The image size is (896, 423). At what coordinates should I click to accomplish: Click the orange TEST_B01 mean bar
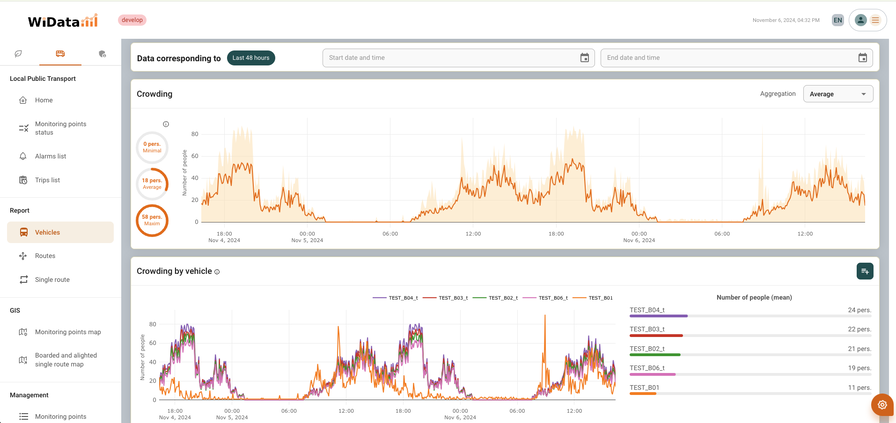click(x=643, y=393)
